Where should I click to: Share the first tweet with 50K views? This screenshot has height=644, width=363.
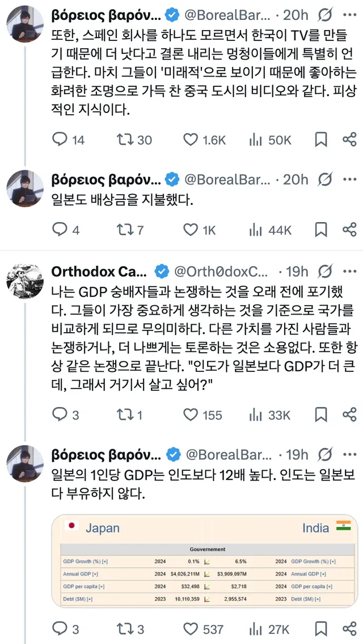pyautogui.click(x=349, y=139)
